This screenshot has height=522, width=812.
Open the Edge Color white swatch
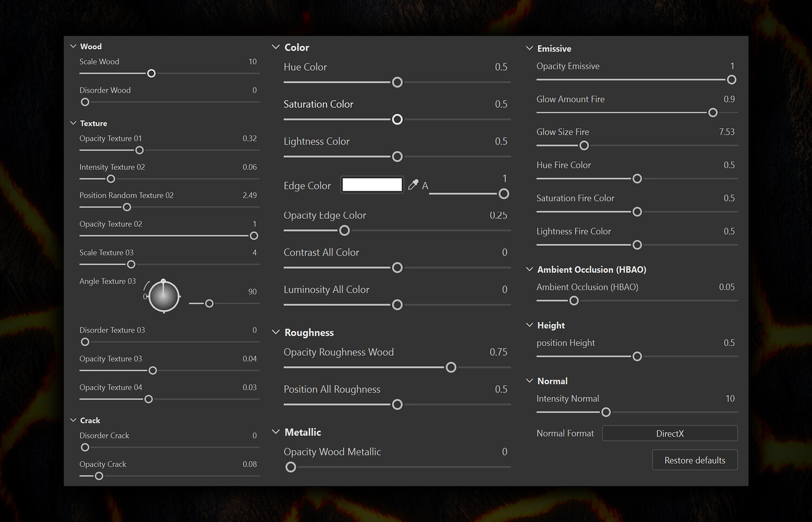point(372,185)
